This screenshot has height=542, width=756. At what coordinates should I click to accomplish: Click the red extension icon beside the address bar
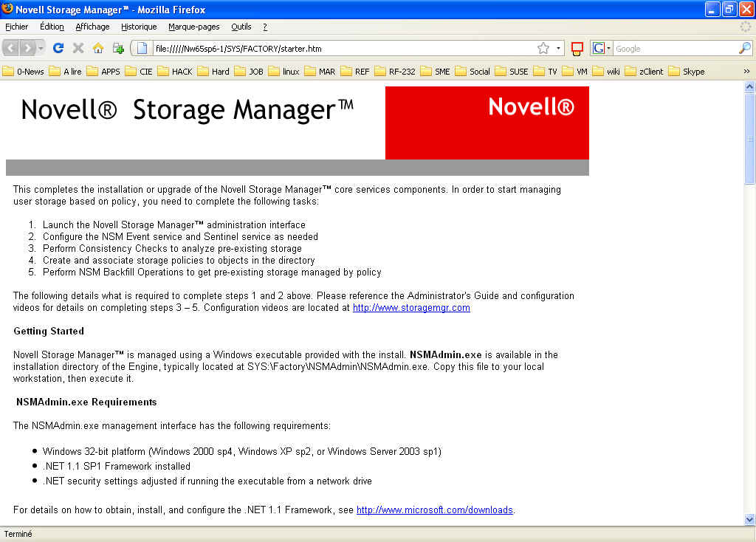pyautogui.click(x=577, y=49)
